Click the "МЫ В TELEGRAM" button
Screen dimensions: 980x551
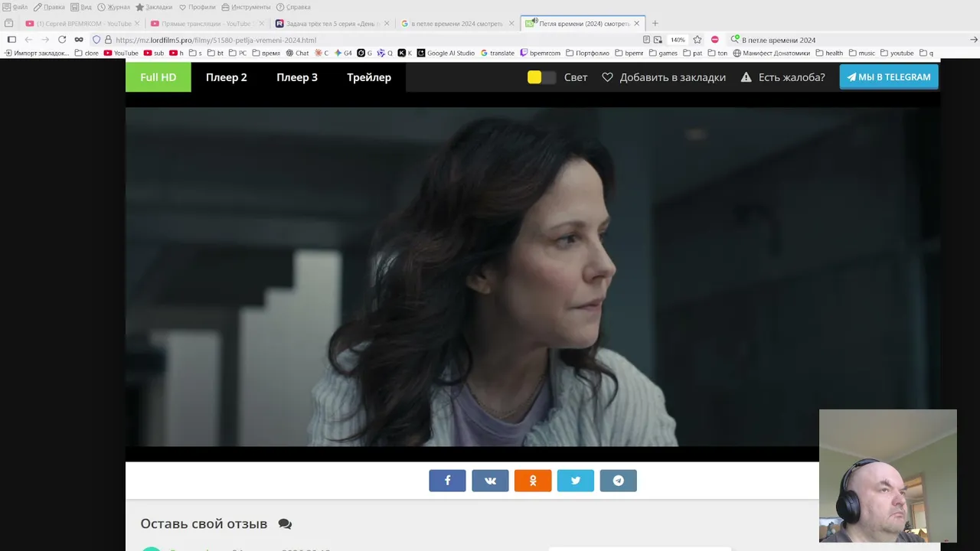pos(889,77)
